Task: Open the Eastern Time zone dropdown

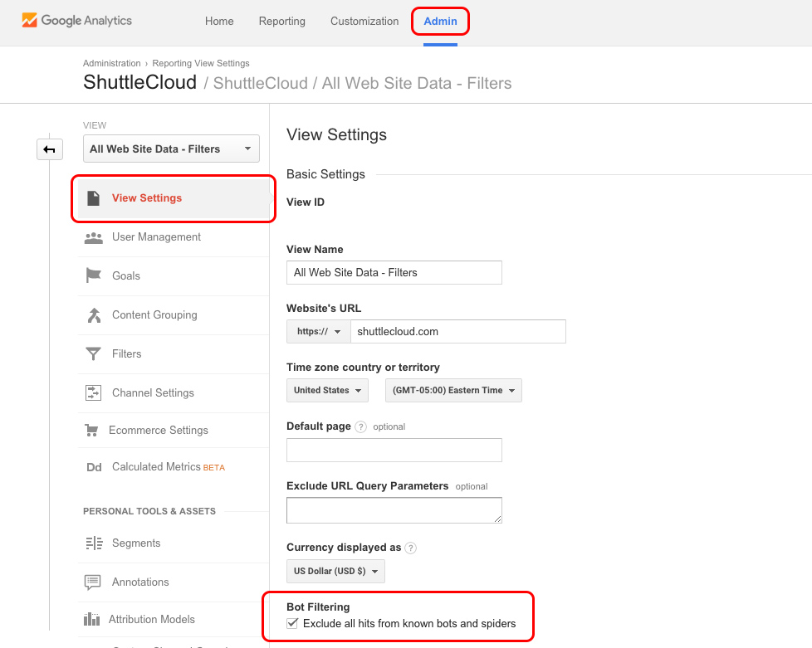Action: [x=453, y=391]
